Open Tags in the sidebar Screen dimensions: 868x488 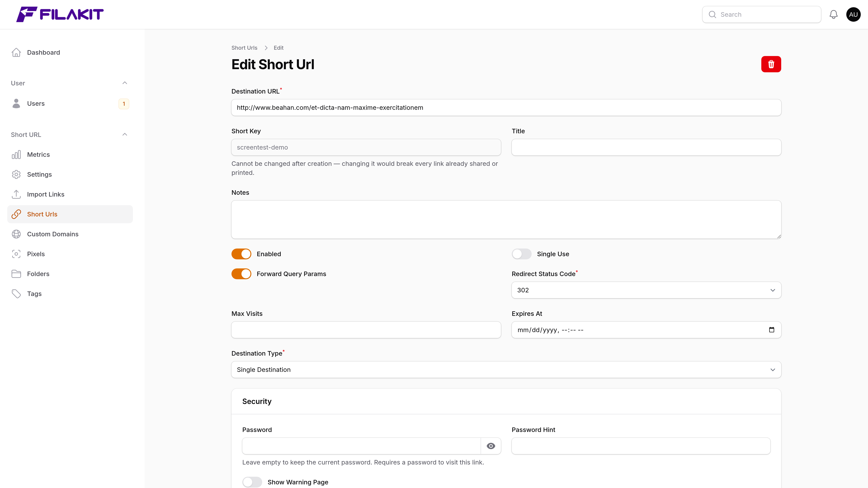click(x=70, y=294)
